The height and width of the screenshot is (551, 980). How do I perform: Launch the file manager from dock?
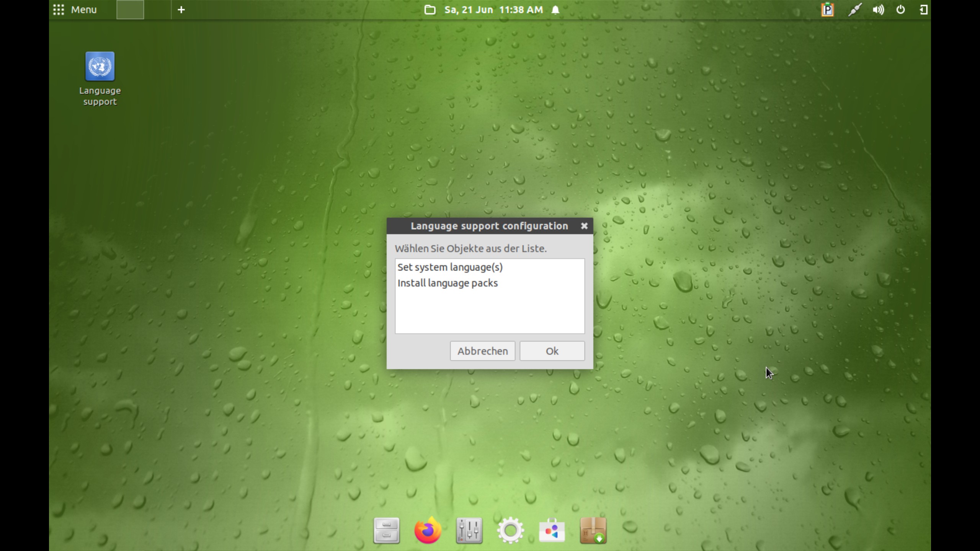coord(387,530)
